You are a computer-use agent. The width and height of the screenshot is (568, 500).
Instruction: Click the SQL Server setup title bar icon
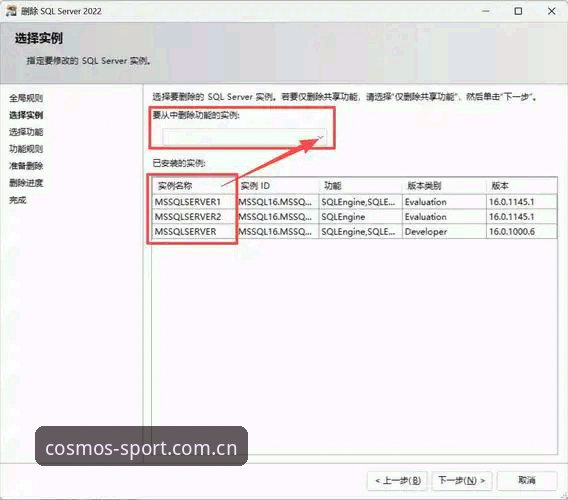point(11,11)
